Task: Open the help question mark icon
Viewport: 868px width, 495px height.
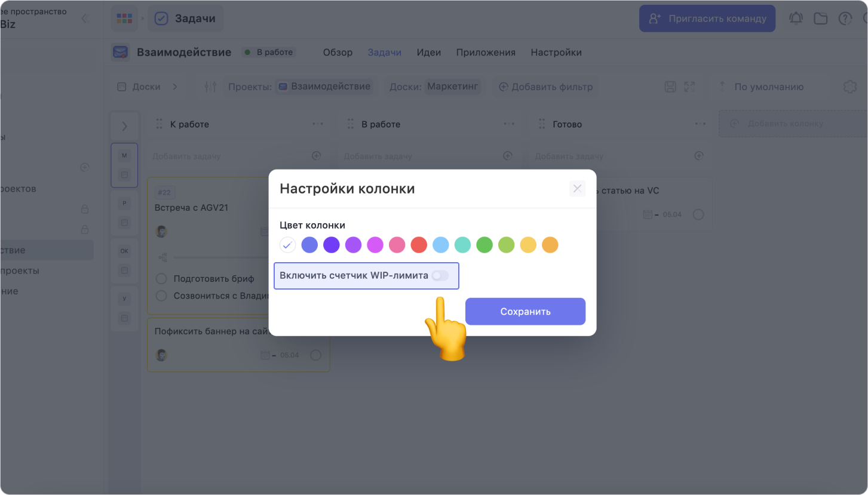Action: coord(845,19)
